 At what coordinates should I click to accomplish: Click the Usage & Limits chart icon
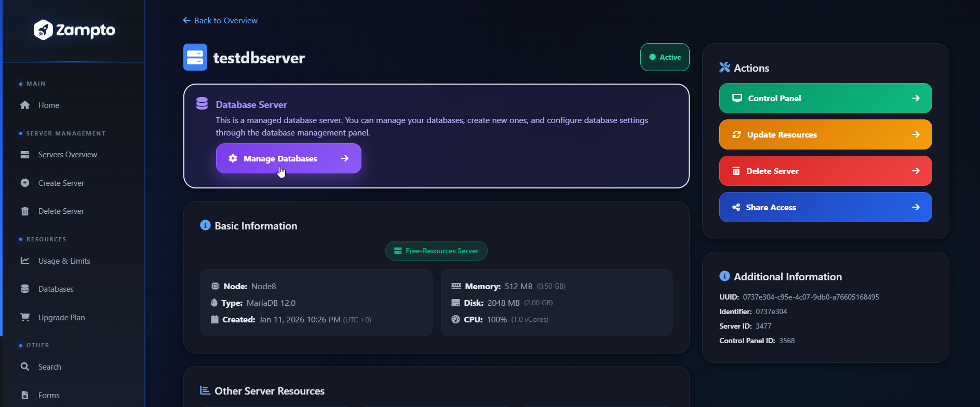click(25, 261)
